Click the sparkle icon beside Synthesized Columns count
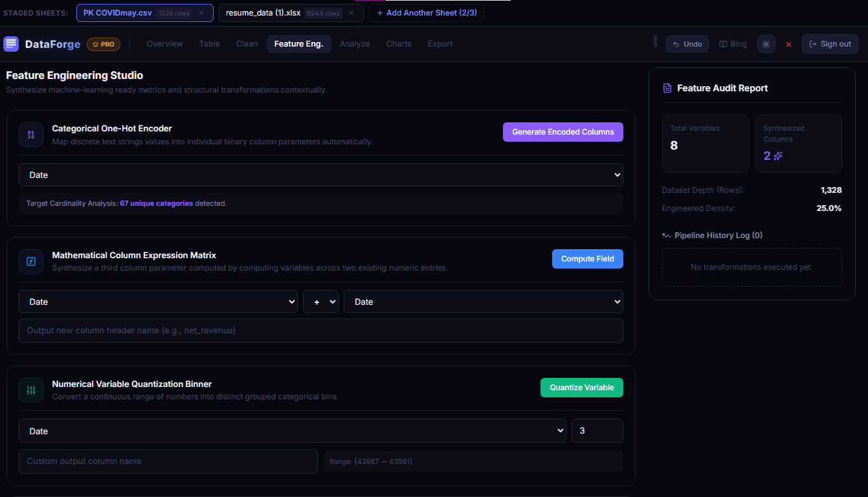 click(779, 156)
